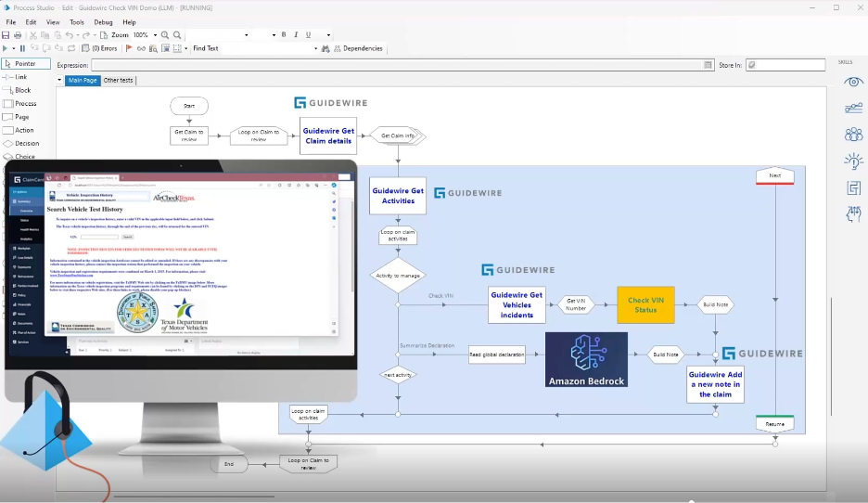The image size is (868, 503).
Task: Click the Zoom In magnifier icon
Action: pos(165,35)
